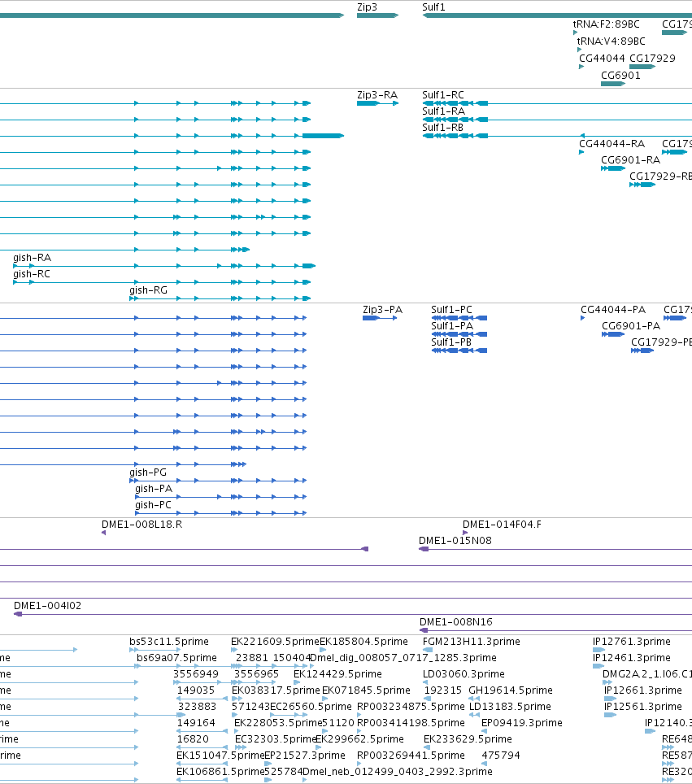Click the EK124429.5prime EST label
Screen dimensions: 692x784
pos(337,674)
